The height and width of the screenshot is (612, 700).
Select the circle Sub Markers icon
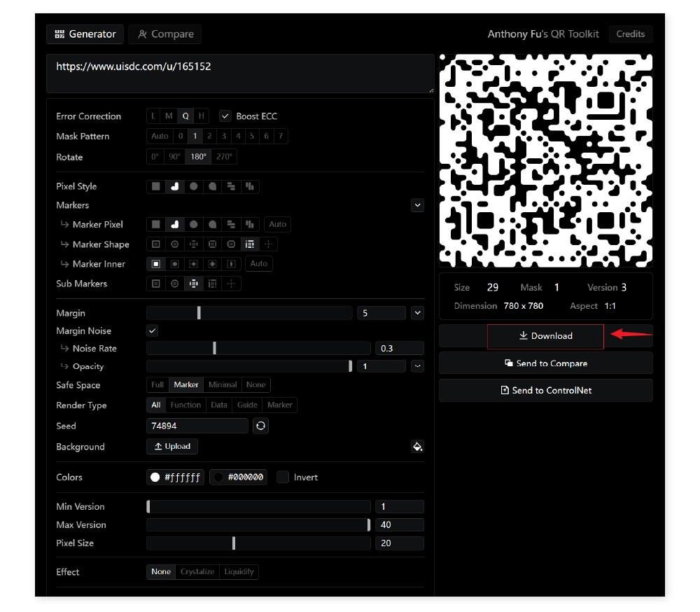click(175, 284)
